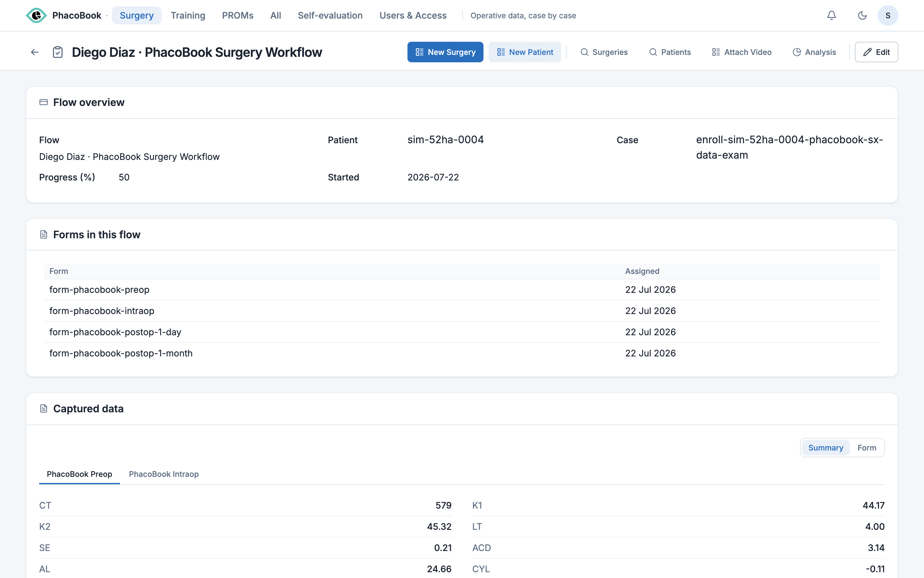The width and height of the screenshot is (924, 578).
Task: Toggle dark mode moon icon
Action: pos(862,15)
